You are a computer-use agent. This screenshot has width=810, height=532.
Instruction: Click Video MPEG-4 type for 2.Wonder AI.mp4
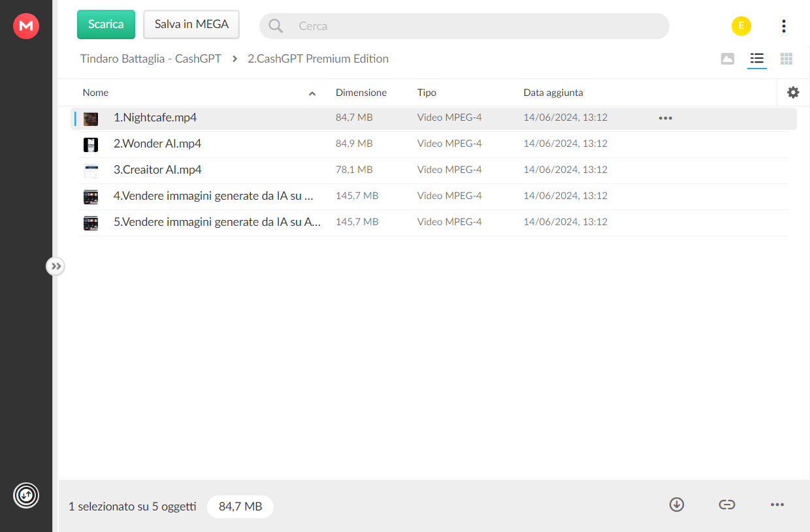click(x=449, y=144)
